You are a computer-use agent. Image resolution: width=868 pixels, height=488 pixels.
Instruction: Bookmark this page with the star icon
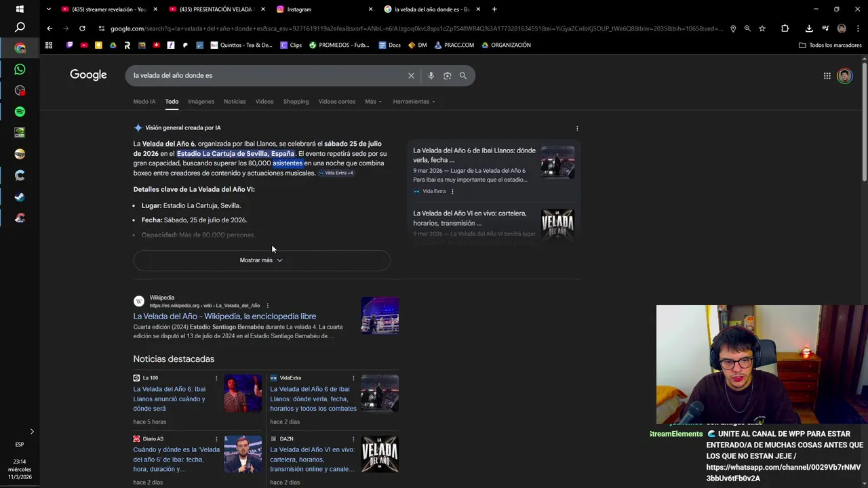(762, 28)
